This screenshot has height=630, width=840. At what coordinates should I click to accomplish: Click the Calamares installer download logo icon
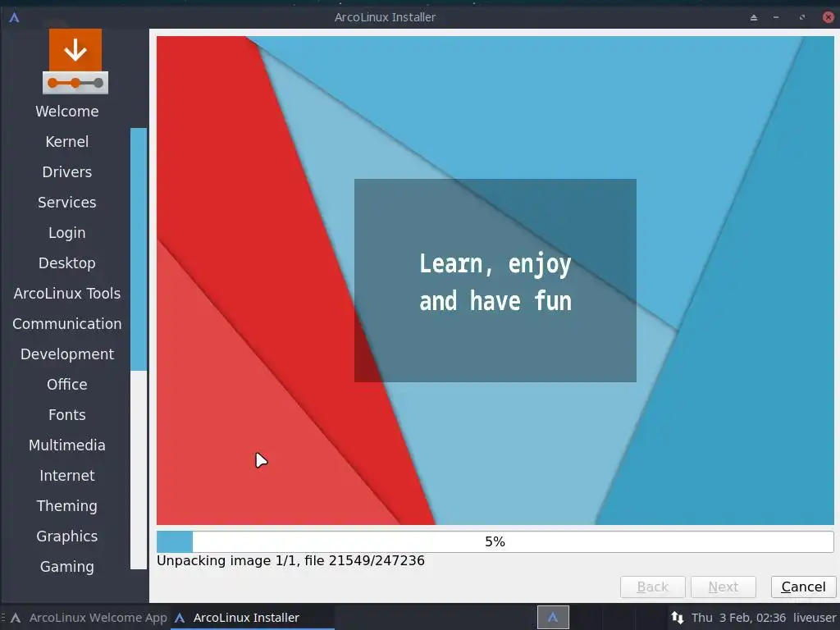point(75,62)
